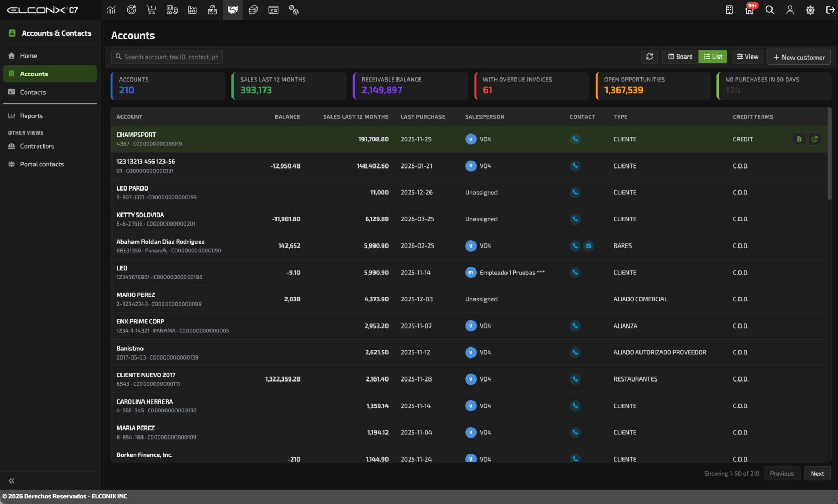This screenshot has width=838, height=504.
Task: Open the delivery truck logistics module
Action: point(172,10)
